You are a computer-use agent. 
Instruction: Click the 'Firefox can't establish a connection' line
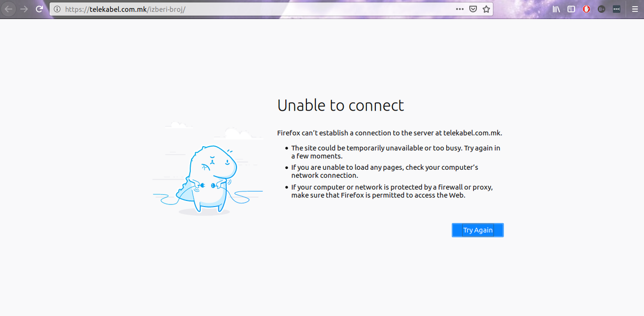[389, 133]
